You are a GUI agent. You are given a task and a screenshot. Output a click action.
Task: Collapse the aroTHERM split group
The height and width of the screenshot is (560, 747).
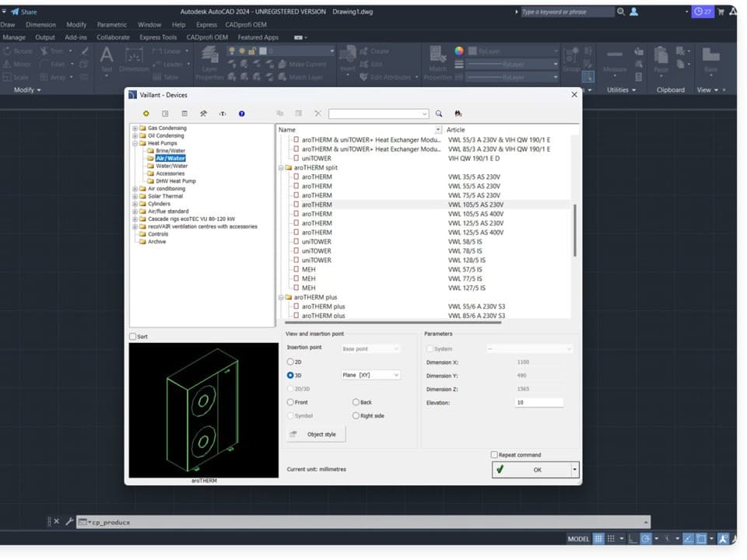281,168
